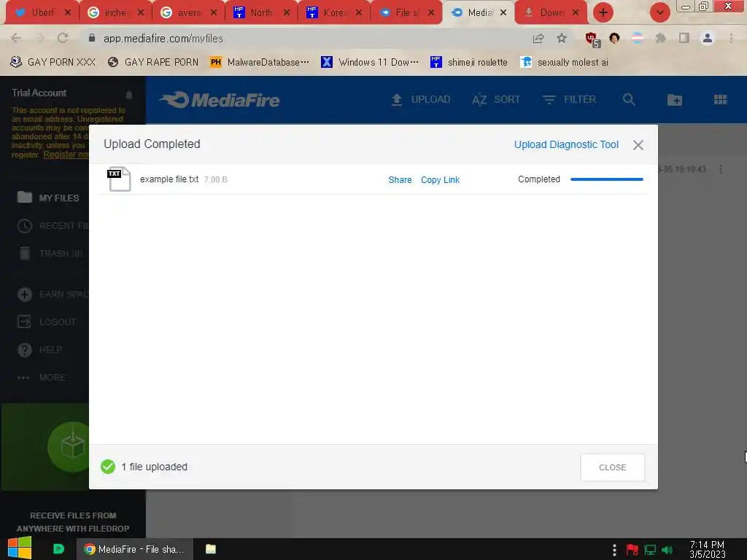Open MalwareDatabase bookmark

pos(260,62)
